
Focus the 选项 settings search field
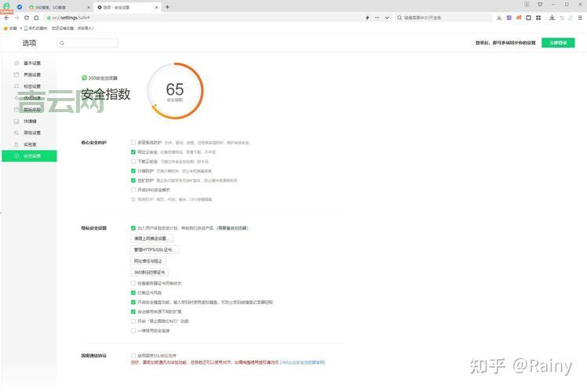88,43
